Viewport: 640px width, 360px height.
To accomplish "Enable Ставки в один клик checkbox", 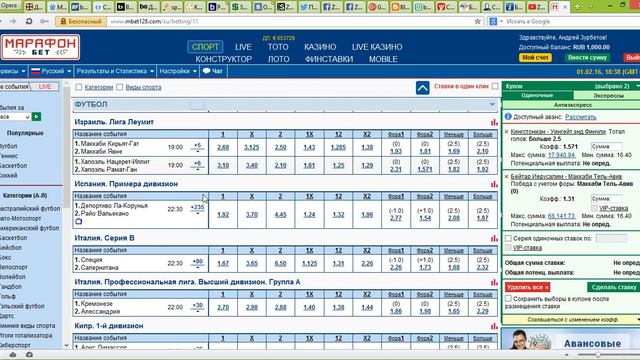I will 495,86.
